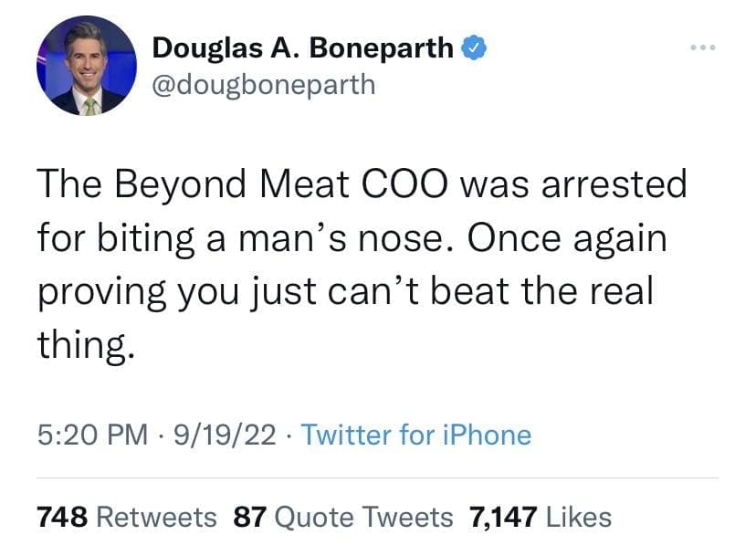Click the words 'Quote Tweets' label
This screenshot has width=756, height=556.
[363, 517]
